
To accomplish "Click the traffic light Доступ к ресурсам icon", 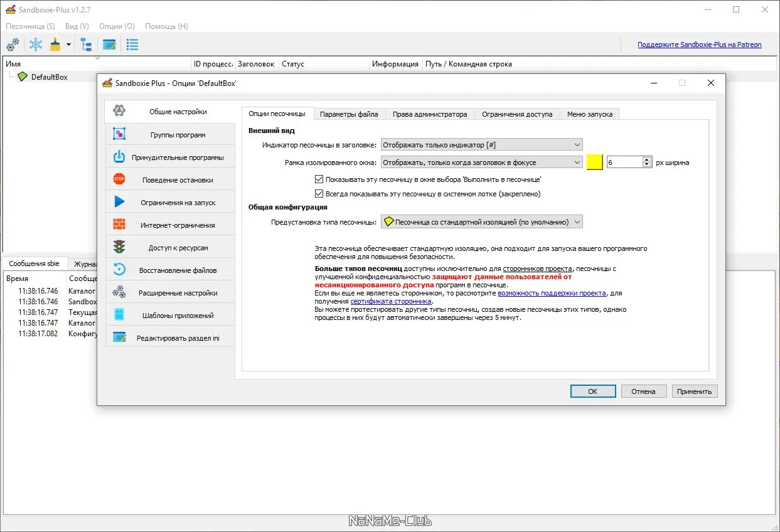I will pyautogui.click(x=119, y=247).
